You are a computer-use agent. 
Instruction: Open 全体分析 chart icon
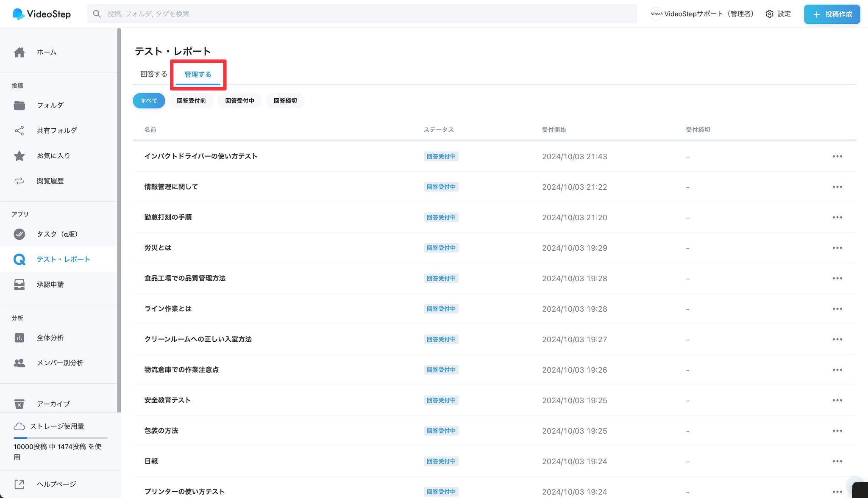[19, 338]
